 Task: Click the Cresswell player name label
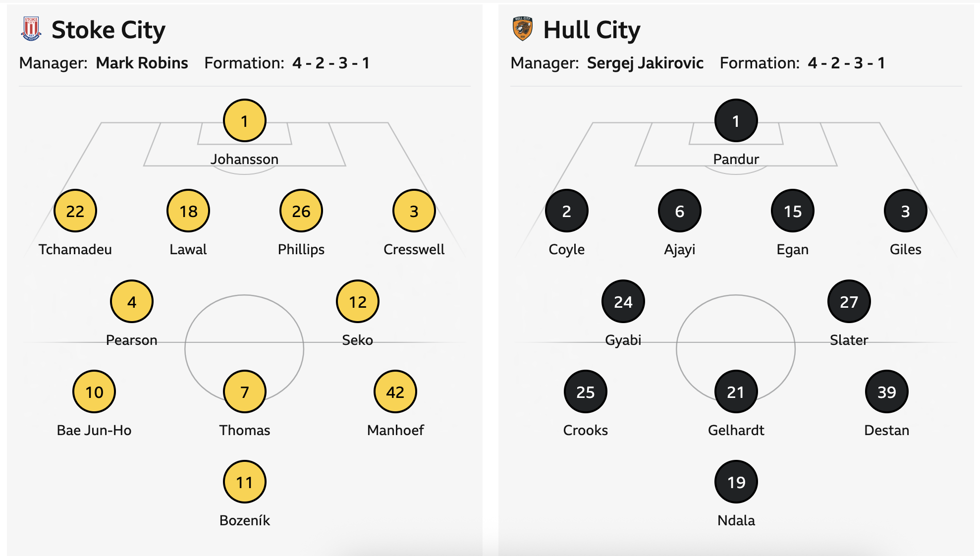(x=414, y=249)
